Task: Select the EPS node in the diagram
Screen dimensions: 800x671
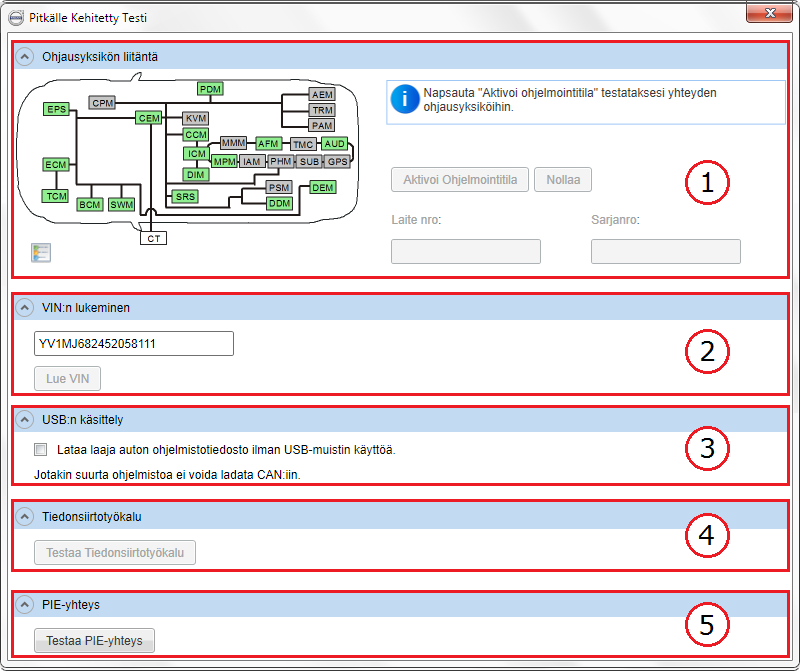Action: click(x=56, y=109)
